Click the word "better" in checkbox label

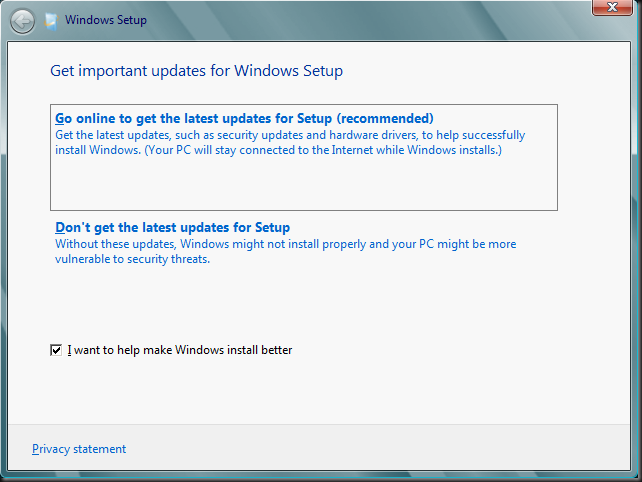click(x=277, y=350)
